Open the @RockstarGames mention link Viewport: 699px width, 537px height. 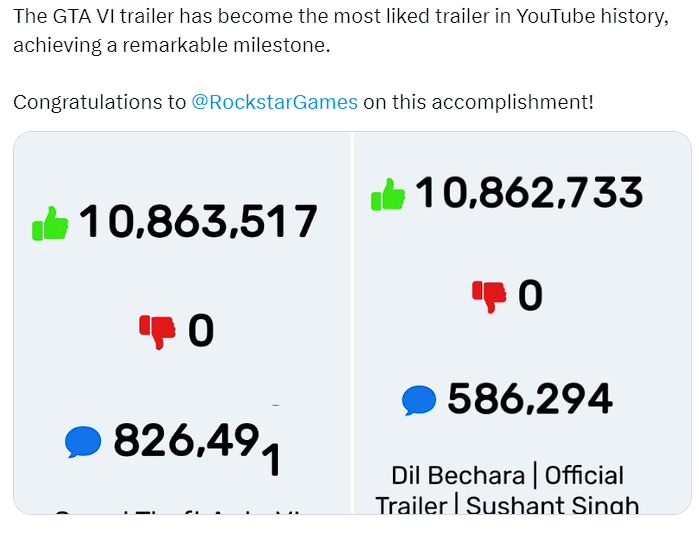[274, 102]
